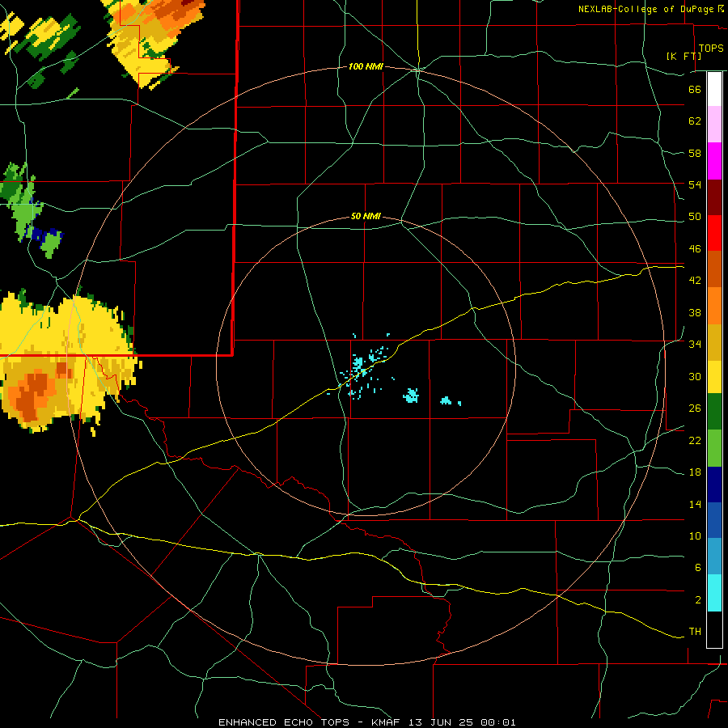
Task: Select the bright yellow legend swatch
Action: 714,376
